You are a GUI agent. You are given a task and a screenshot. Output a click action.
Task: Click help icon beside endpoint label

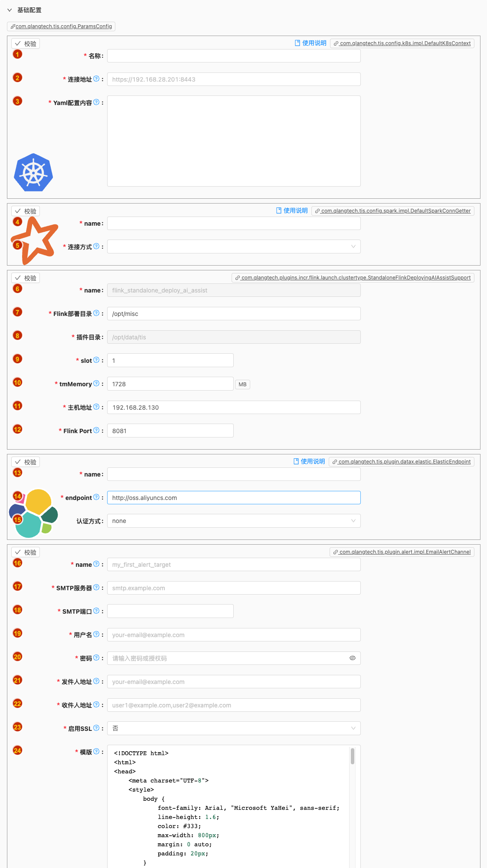(x=96, y=497)
